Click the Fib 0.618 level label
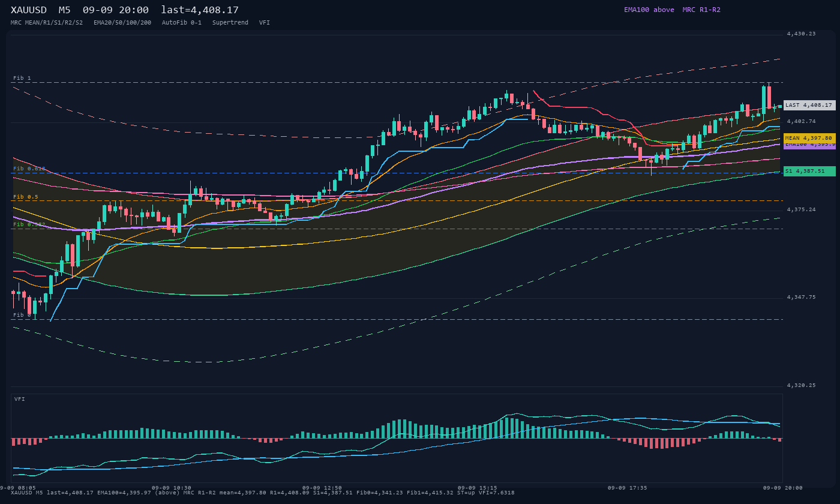This screenshot has width=840, height=504. [29, 169]
